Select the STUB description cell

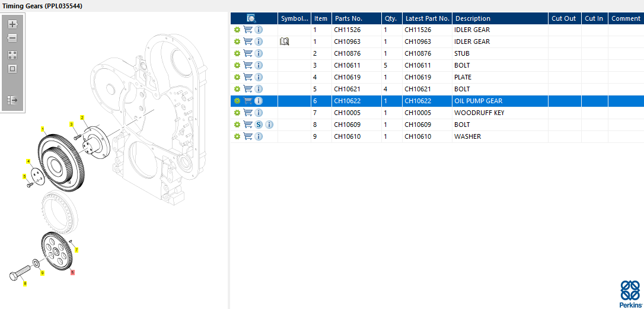[500, 53]
